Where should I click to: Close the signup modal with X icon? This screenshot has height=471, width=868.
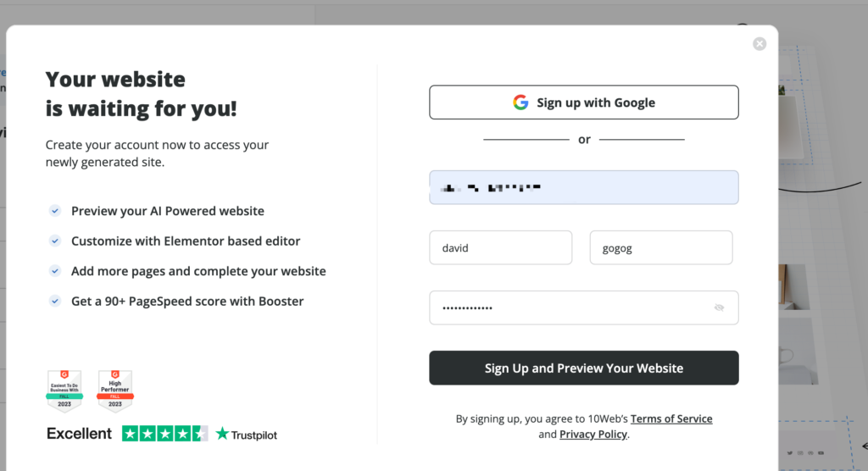(x=759, y=44)
